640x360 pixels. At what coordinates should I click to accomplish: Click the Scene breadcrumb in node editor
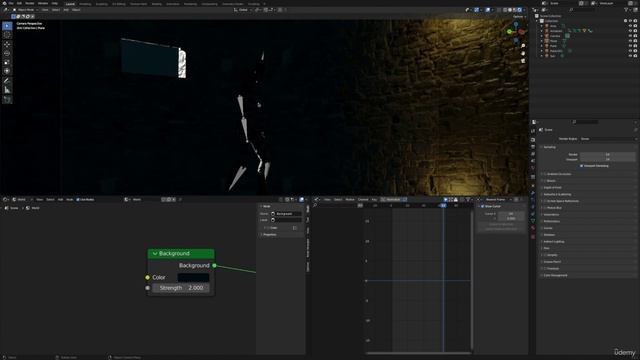pyautogui.click(x=12, y=208)
